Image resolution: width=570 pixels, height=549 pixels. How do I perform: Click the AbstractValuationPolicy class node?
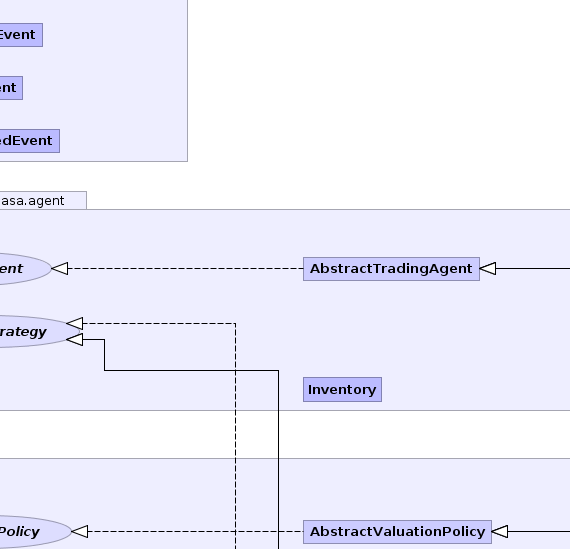(397, 532)
